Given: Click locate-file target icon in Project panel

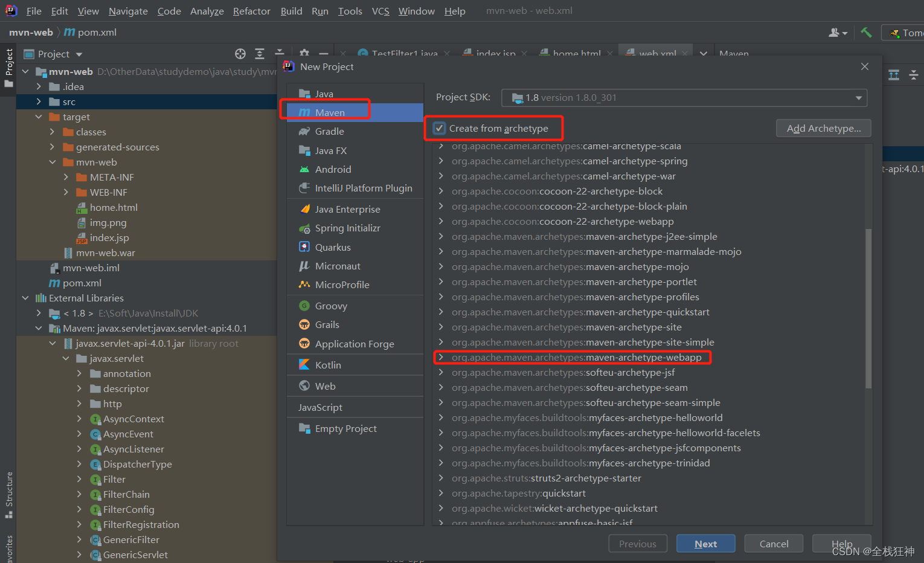Looking at the screenshot, I should pyautogui.click(x=240, y=54).
